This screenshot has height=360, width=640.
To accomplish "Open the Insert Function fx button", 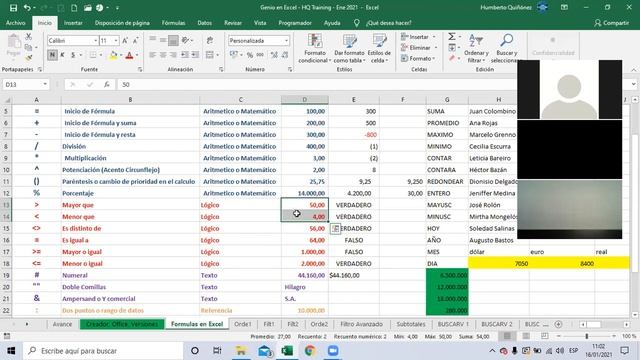I will [x=107, y=84].
